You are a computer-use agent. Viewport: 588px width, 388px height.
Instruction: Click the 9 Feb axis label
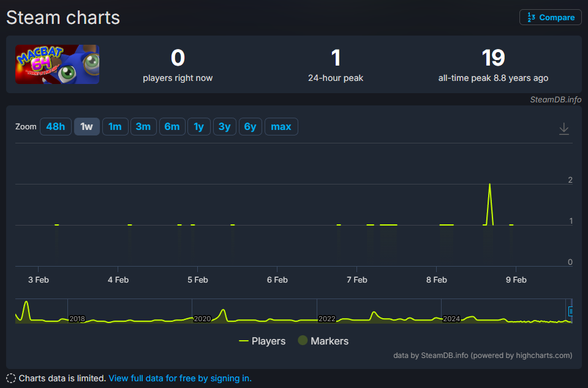click(x=516, y=280)
